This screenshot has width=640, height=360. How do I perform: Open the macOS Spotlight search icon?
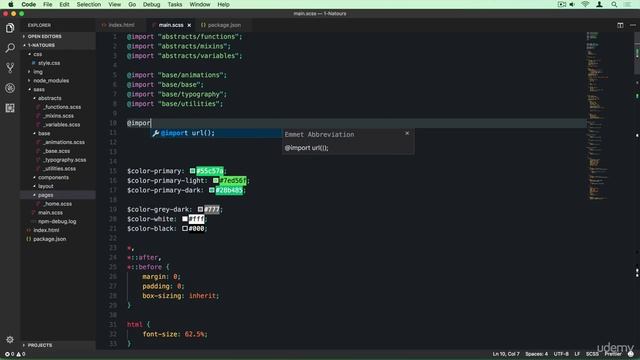pos(614,4)
